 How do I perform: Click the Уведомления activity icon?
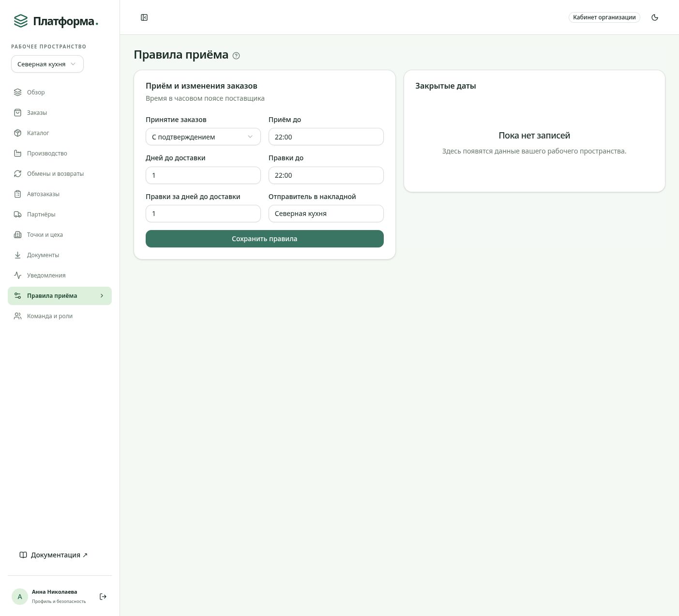(x=18, y=275)
